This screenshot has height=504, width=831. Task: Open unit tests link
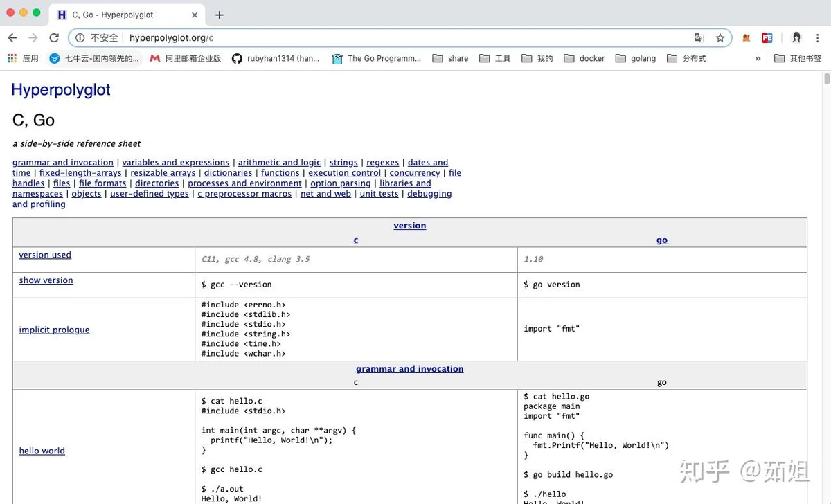pyautogui.click(x=379, y=194)
